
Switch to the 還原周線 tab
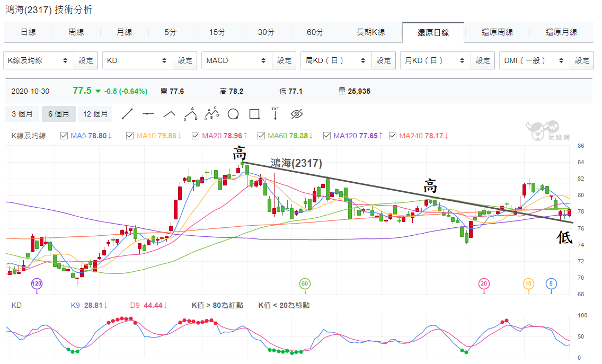click(497, 32)
